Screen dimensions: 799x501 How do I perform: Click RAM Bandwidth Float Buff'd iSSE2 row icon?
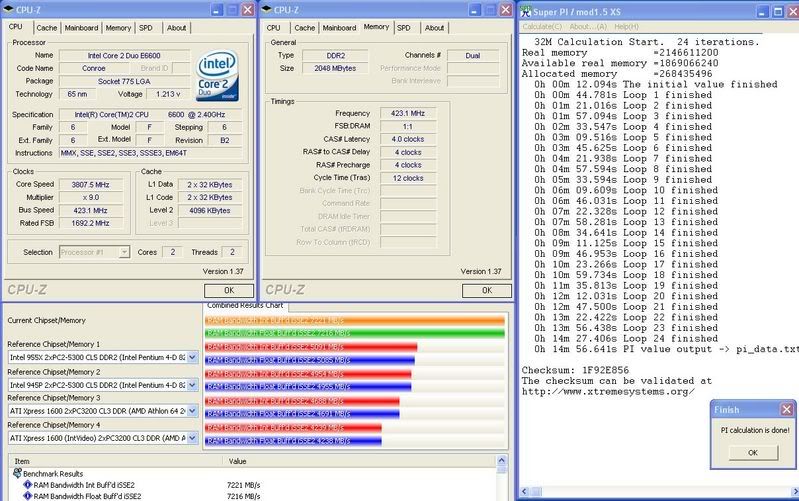coord(28,496)
